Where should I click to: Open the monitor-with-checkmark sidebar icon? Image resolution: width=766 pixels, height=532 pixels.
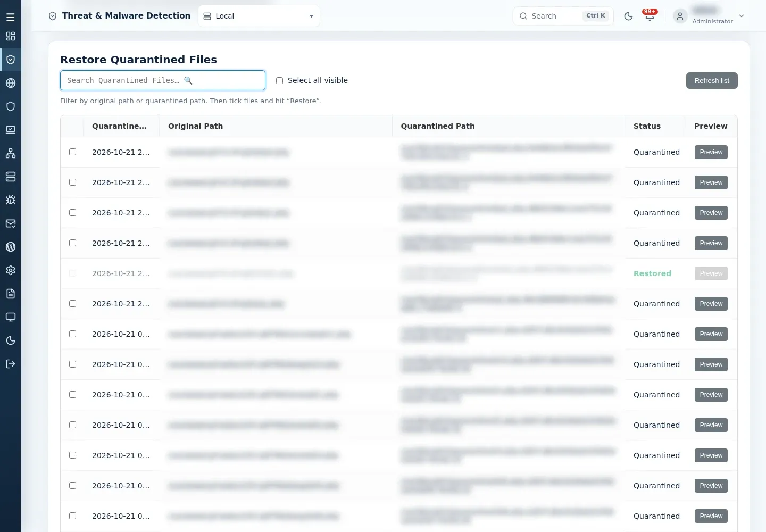[11, 130]
